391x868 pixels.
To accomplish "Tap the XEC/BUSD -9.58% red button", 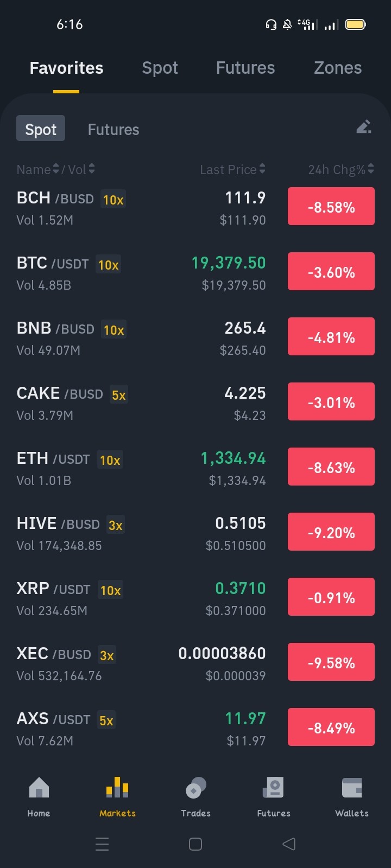I will [331, 662].
